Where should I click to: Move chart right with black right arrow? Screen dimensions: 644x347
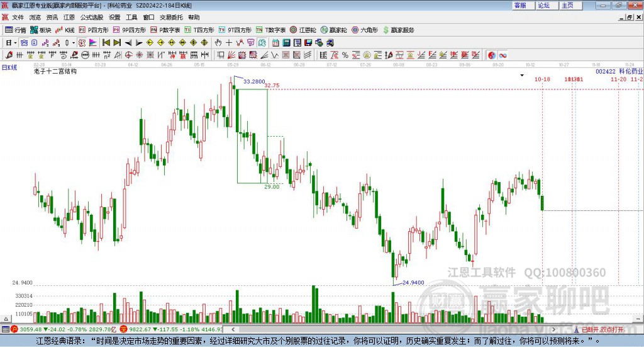click(139, 43)
